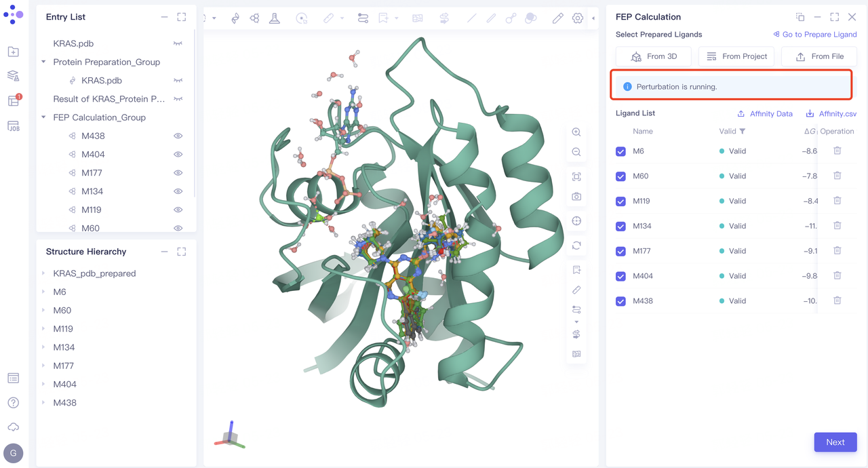
Task: Select the From Project option
Action: pyautogui.click(x=736, y=56)
